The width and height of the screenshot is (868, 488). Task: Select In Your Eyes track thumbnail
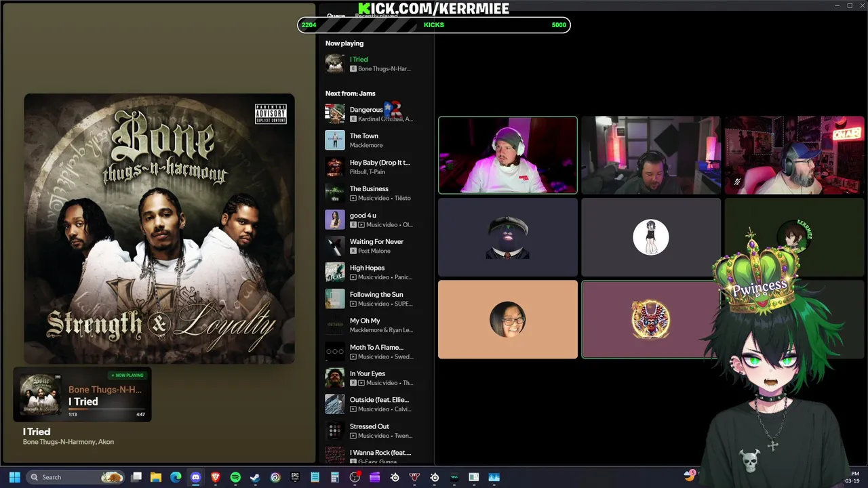pos(334,378)
